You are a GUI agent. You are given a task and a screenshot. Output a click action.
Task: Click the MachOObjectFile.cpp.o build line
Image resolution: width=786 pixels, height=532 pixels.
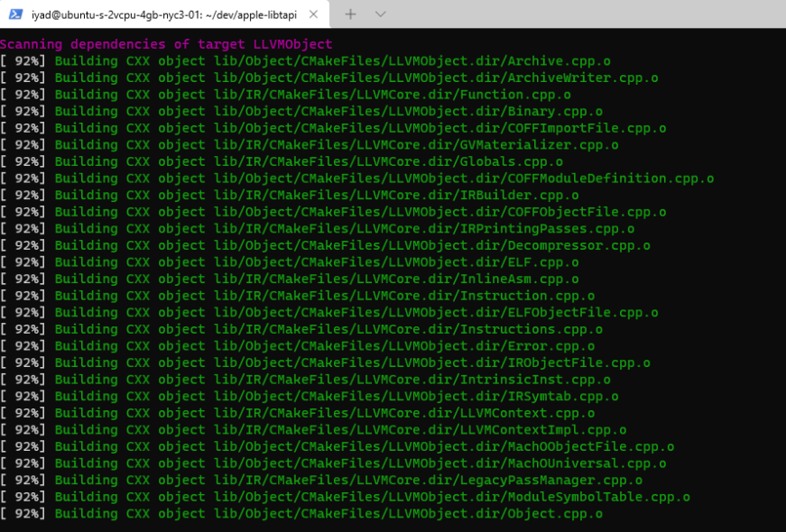point(338,447)
